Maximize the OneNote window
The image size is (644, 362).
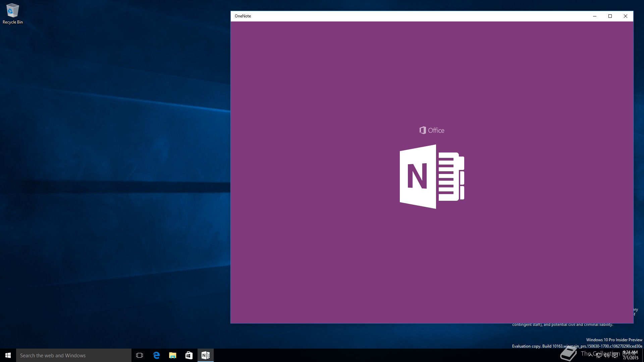[610, 16]
